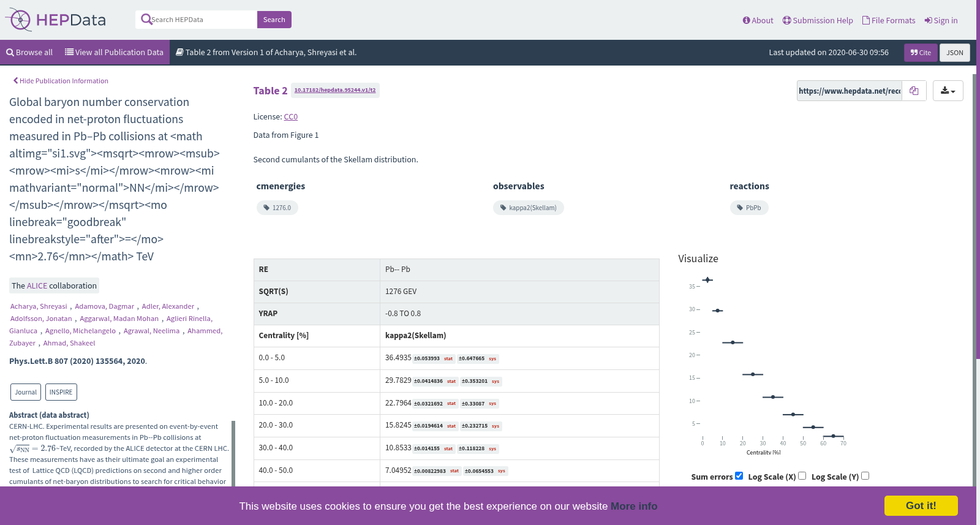Open author Acharya, Shreyasi
This screenshot has width=980, height=525.
point(39,306)
